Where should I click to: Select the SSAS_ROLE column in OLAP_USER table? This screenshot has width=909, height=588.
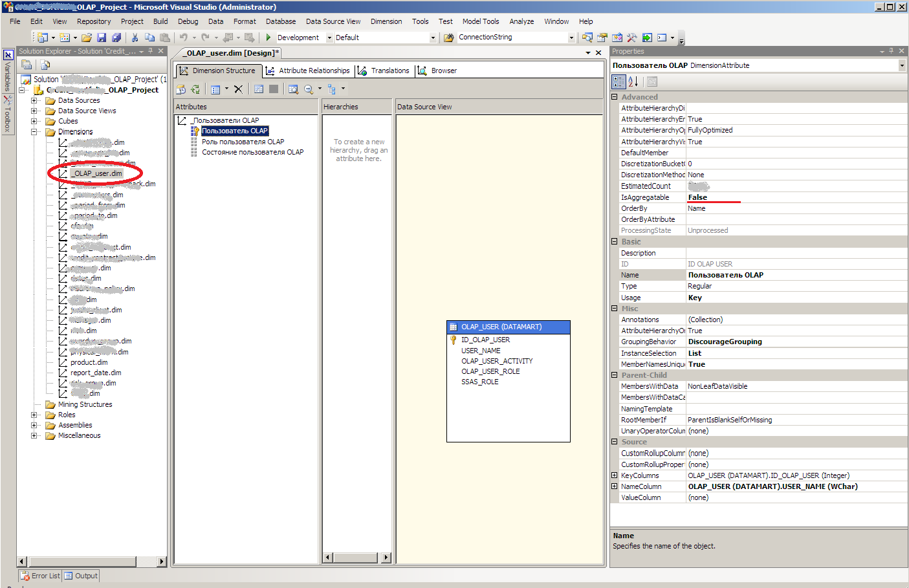coord(479,382)
